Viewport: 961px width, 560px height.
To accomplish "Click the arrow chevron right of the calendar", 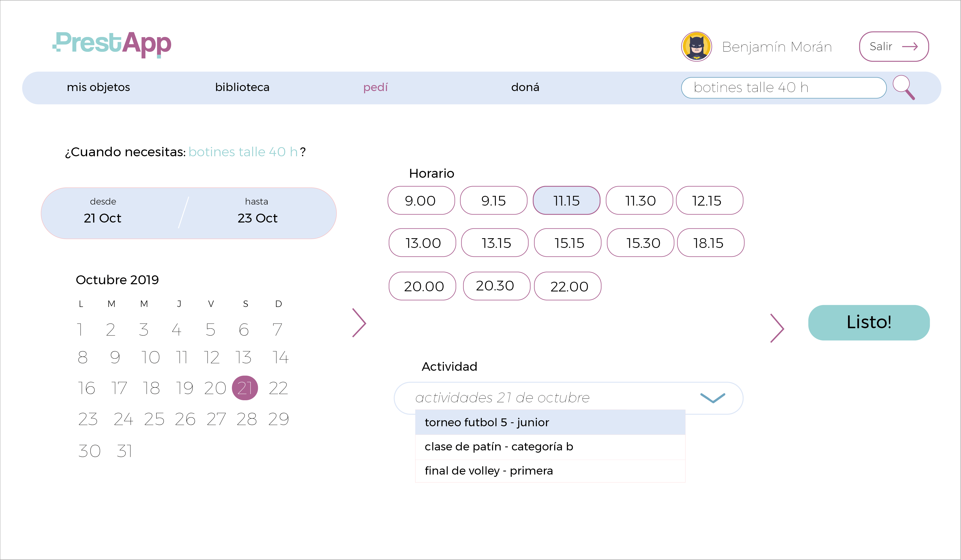I will tap(359, 323).
